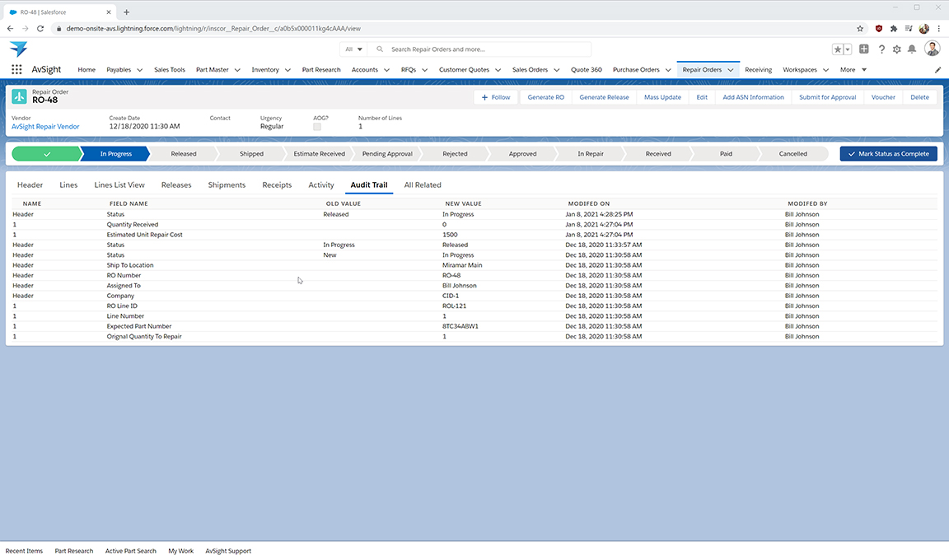This screenshot has width=949, height=560.
Task: Select the Approved path stage
Action: (523, 154)
